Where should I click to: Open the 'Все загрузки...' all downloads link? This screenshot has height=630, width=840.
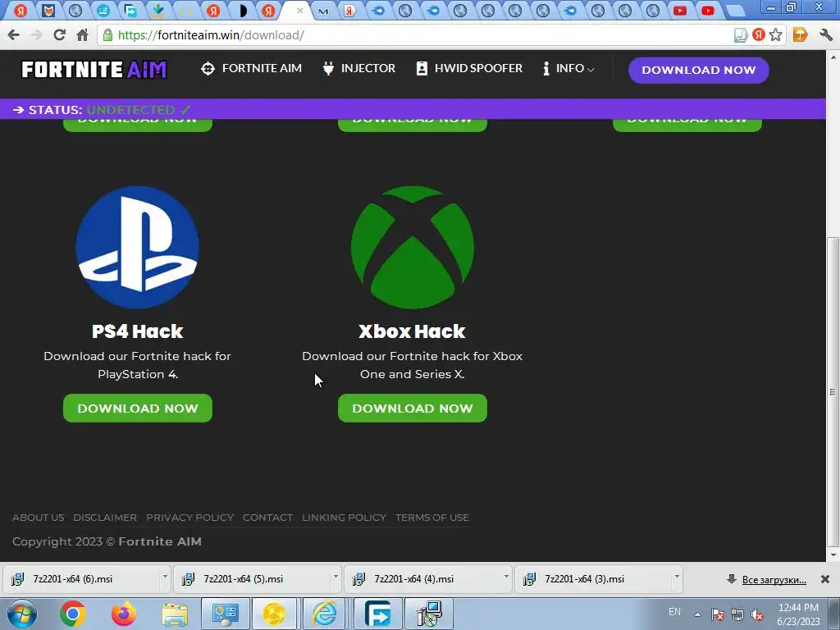tap(774, 579)
